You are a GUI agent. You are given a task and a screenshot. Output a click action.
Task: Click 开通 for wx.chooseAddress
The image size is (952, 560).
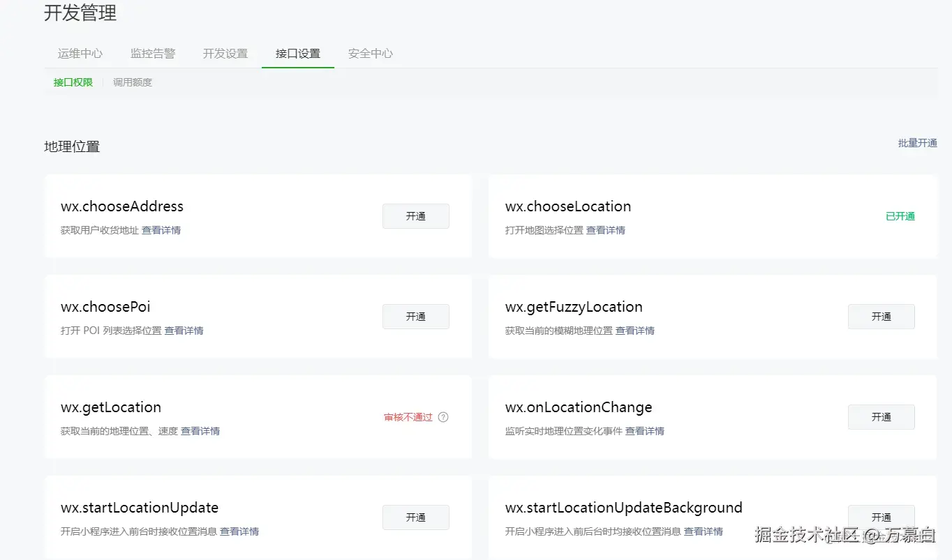tap(416, 216)
